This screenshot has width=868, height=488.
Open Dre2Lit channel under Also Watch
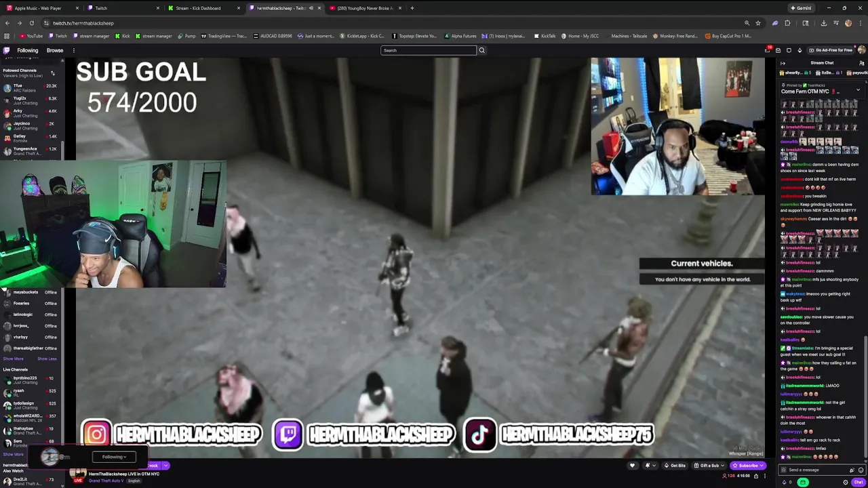(30, 481)
